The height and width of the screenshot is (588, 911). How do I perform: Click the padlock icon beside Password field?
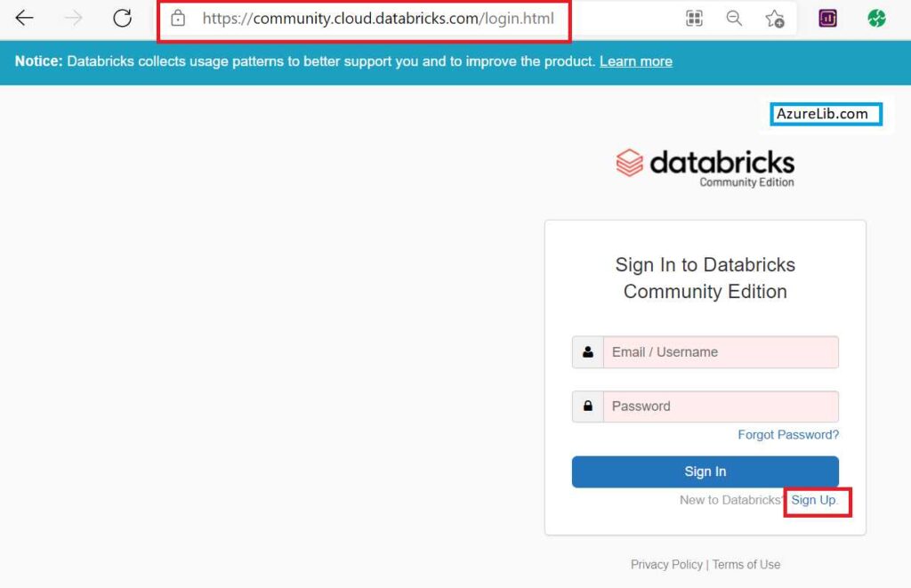click(x=588, y=407)
